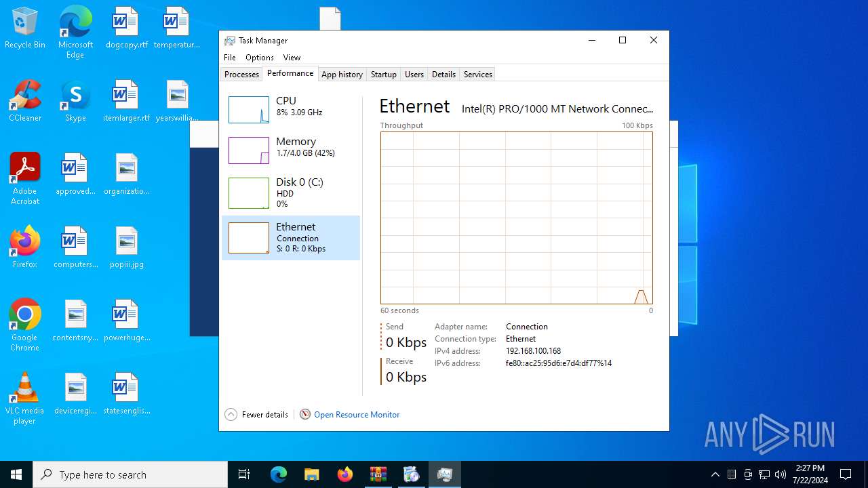Click the Intel(R) PRO/1000 MT adapter title
Screen dimensions: 868x488
click(x=557, y=108)
